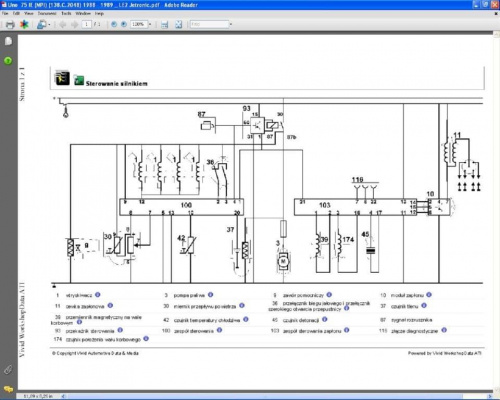Image resolution: width=500 pixels, height=400 pixels.
Task: Open the Window menu
Action: tap(83, 13)
